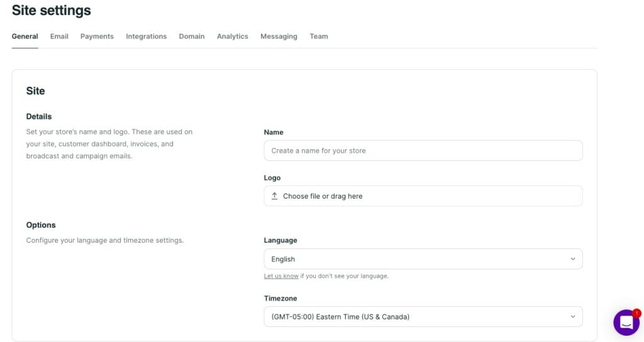Open the Email settings tab

59,36
